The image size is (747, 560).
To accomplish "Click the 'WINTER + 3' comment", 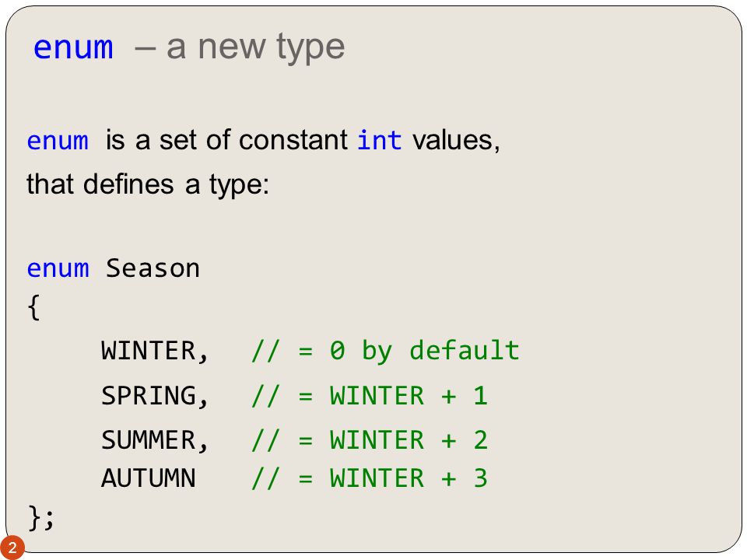I will pyautogui.click(x=409, y=478).
